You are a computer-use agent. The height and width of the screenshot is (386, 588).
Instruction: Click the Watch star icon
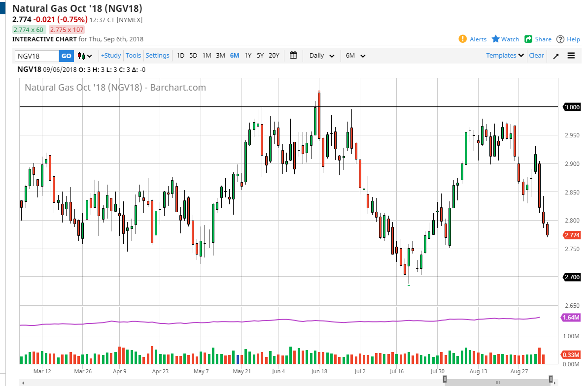point(495,39)
